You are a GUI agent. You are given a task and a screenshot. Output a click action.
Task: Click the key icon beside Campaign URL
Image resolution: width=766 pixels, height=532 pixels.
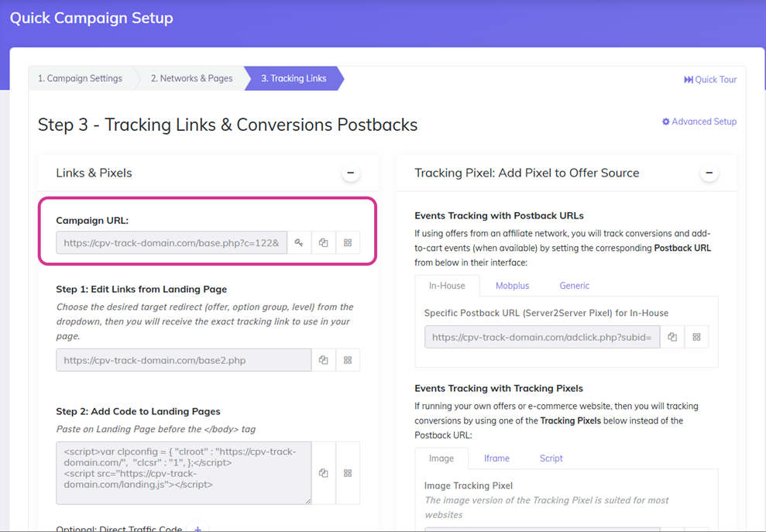[299, 242]
